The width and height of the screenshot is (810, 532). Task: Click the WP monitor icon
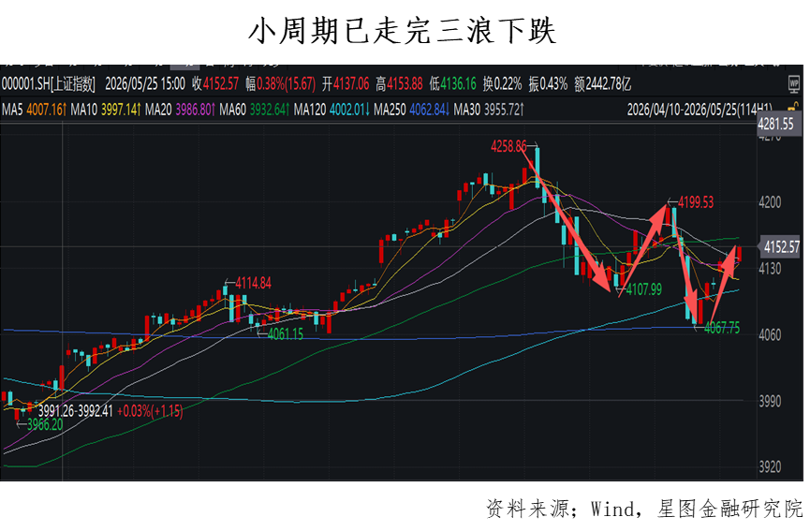tap(793, 83)
